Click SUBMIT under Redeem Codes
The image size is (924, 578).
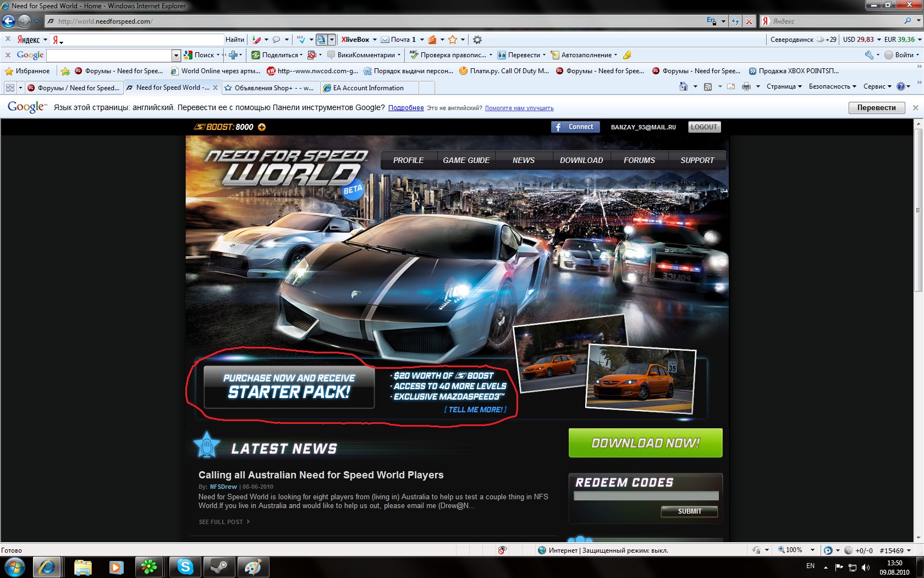coord(689,511)
